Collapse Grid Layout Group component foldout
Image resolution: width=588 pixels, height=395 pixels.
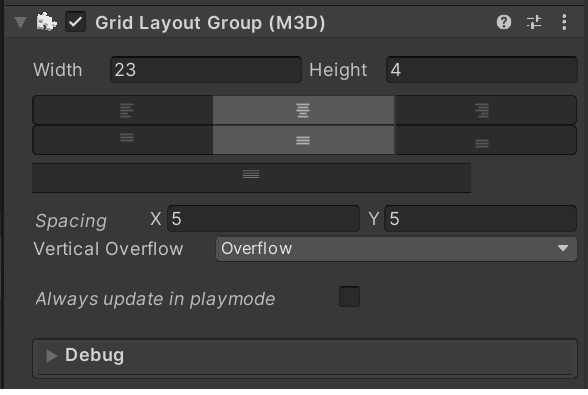[20, 23]
